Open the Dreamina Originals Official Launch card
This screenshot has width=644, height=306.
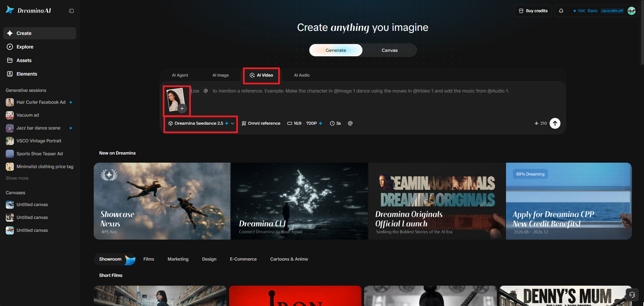pyautogui.click(x=437, y=201)
